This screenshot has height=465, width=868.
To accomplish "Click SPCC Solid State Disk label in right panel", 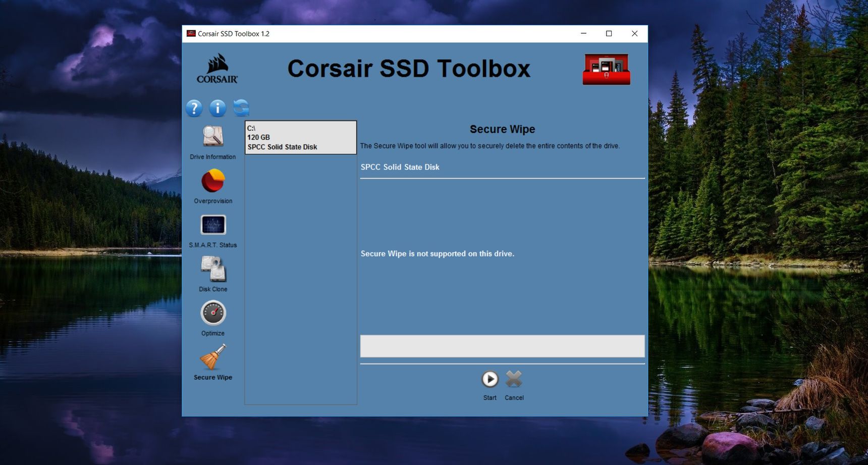I will pos(400,167).
